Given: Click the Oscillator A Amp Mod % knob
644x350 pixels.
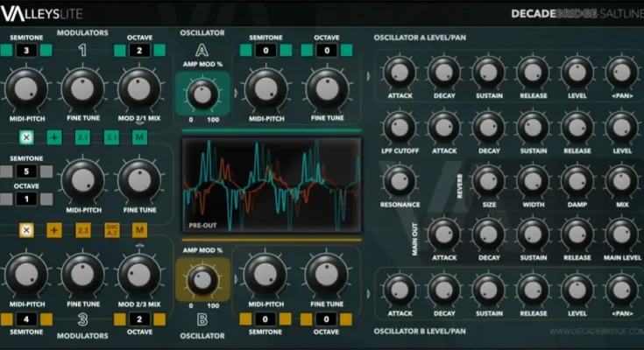Looking at the screenshot, I should coord(202,90).
